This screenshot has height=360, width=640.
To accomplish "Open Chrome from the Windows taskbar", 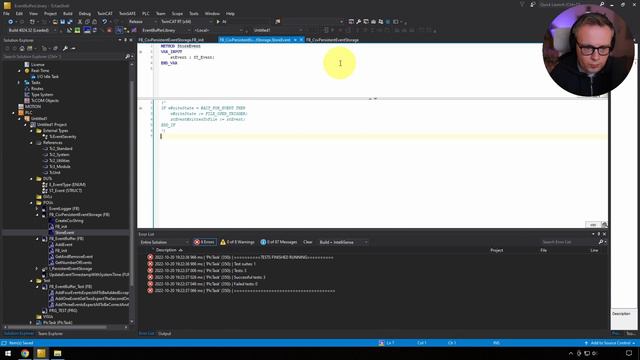I will point(25,353).
